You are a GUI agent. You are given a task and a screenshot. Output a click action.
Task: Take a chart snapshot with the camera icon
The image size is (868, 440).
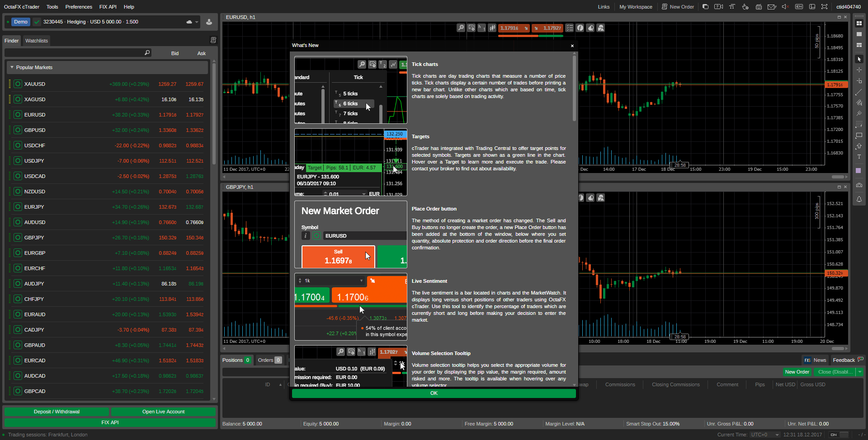[859, 185]
